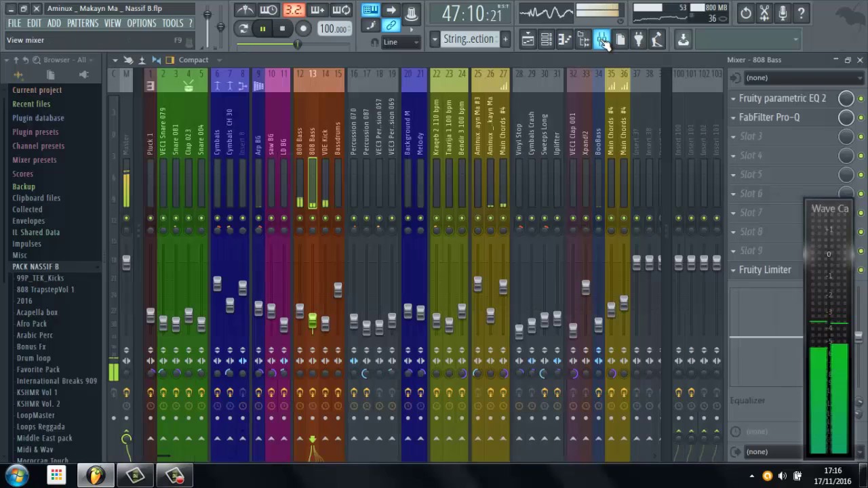Toggle the browser view icon
Viewport: 868px width, 488px height.
click(x=583, y=40)
